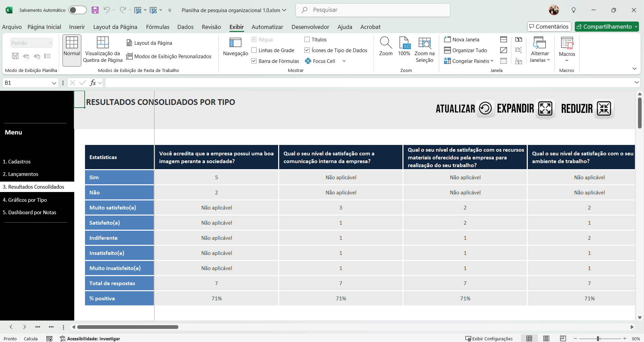This screenshot has width=644, height=342.
Task: Uncheck Barra de Fórmulas option
Action: (254, 61)
